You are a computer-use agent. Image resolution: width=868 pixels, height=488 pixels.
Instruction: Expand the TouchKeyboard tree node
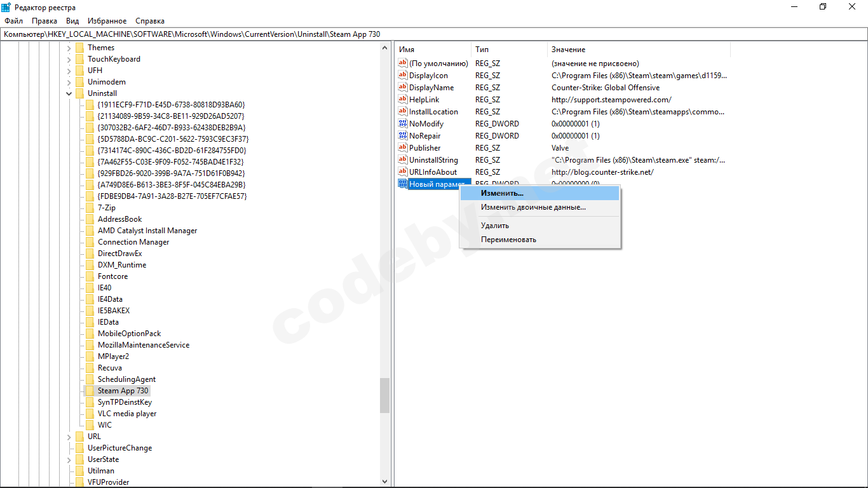pyautogui.click(x=69, y=59)
